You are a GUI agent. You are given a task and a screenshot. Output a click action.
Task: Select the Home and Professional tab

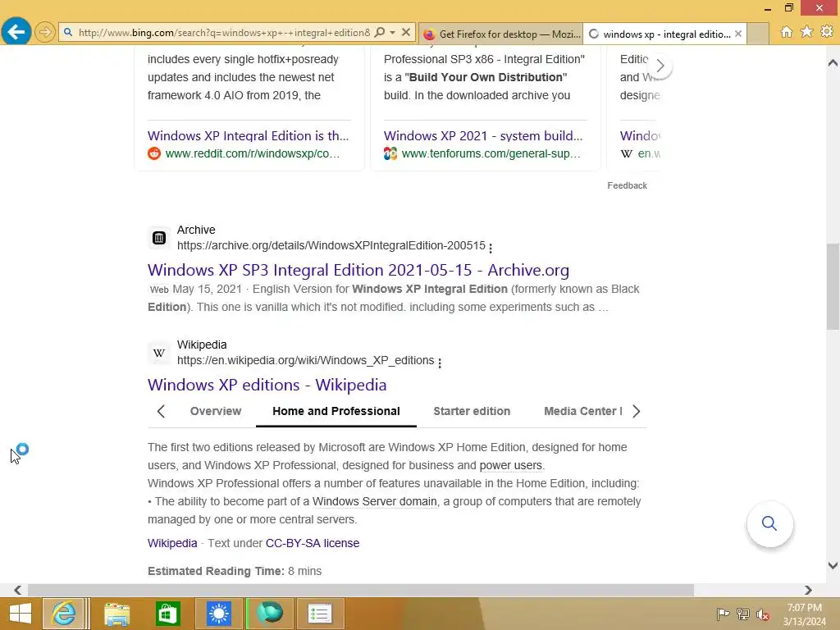point(336,411)
